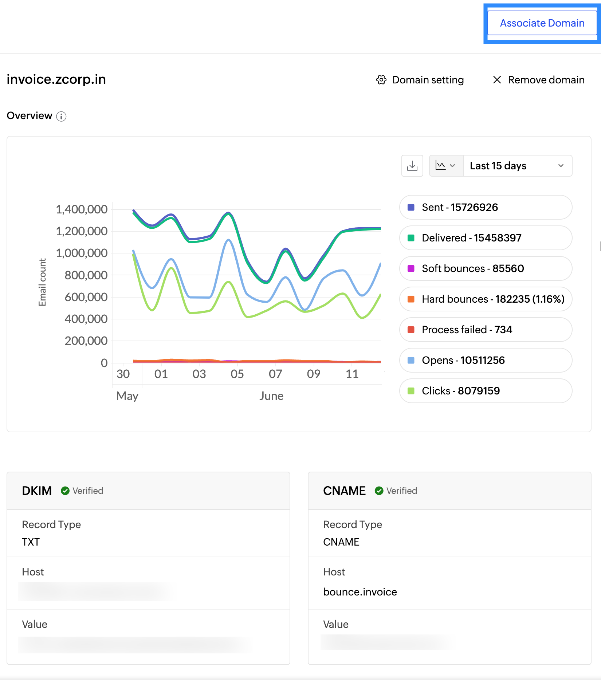Click the Hard bounces orange swatch
Screen dimensions: 601x700
411,299
